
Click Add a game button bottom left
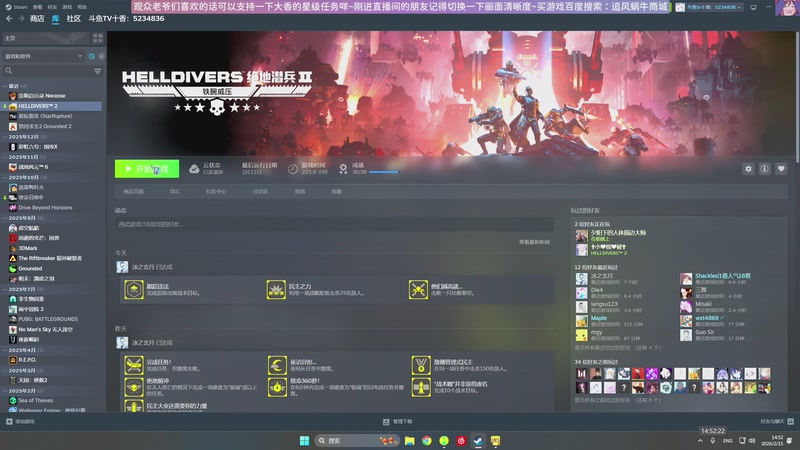pos(21,421)
